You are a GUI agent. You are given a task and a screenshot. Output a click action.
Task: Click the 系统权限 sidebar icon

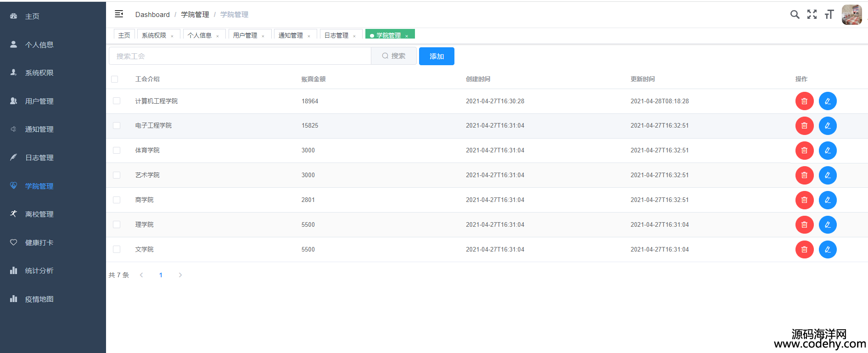point(14,73)
